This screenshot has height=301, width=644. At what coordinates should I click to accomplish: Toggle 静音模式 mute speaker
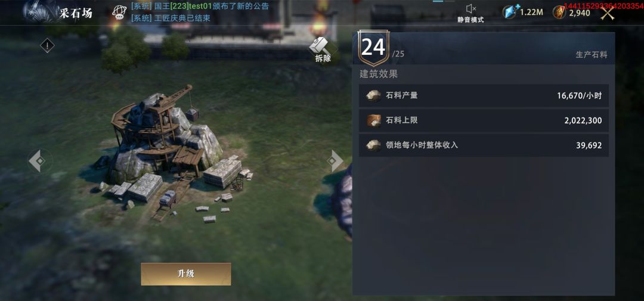click(470, 13)
